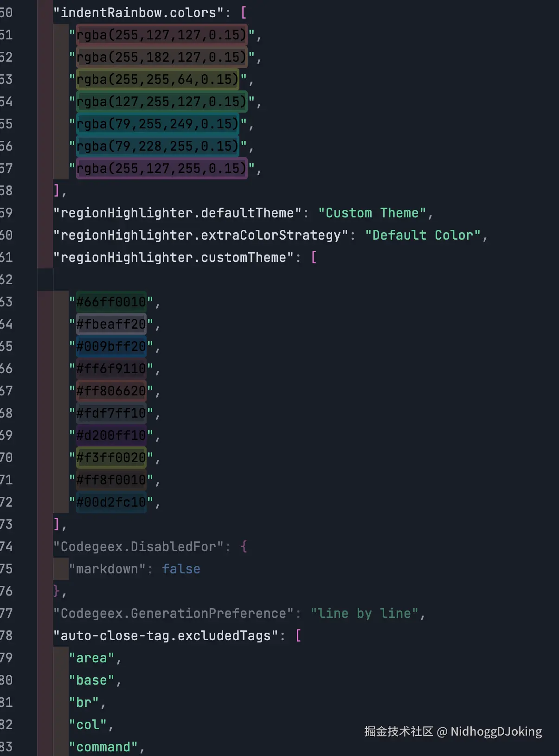Click the opening bracket after auto-close-tag.excludedTags
The image size is (559, 756).
pyautogui.click(x=298, y=635)
